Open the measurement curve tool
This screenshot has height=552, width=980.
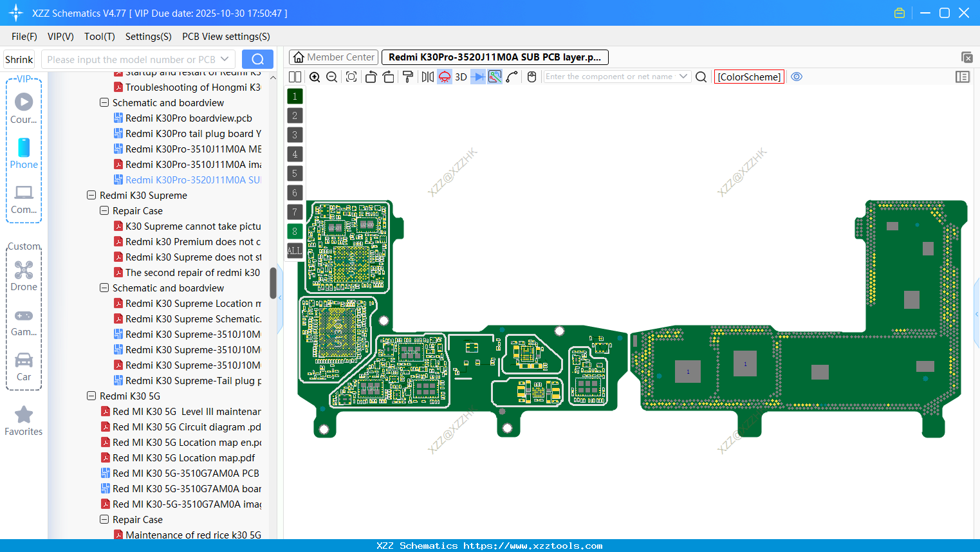click(512, 77)
